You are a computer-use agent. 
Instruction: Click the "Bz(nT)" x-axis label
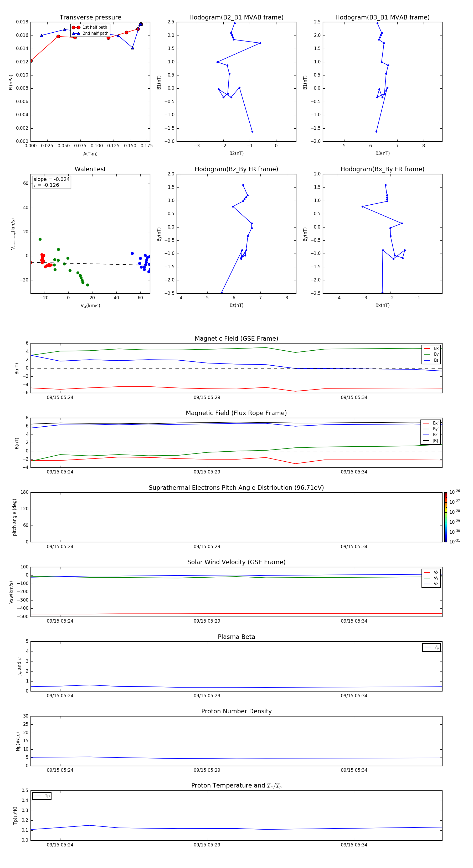[236, 305]
